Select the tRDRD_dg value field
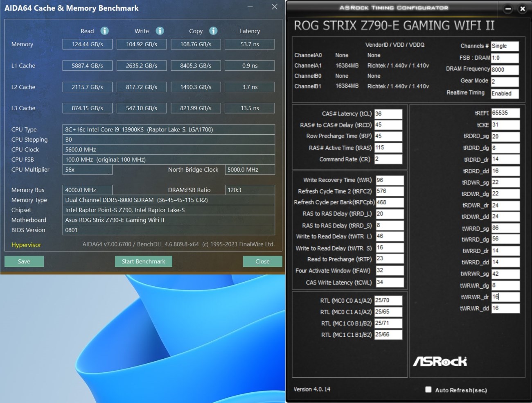The height and width of the screenshot is (403, 532). point(505,148)
